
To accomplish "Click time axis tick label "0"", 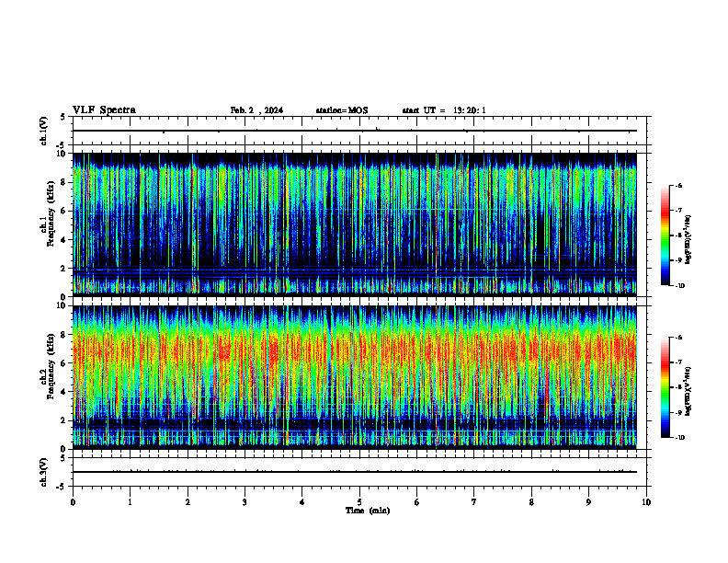I will tap(73, 502).
